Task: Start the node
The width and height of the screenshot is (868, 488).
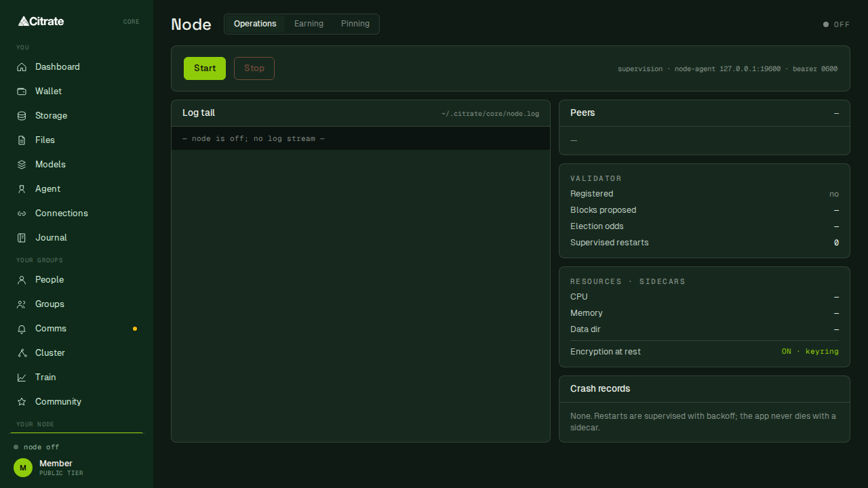Action: click(205, 68)
